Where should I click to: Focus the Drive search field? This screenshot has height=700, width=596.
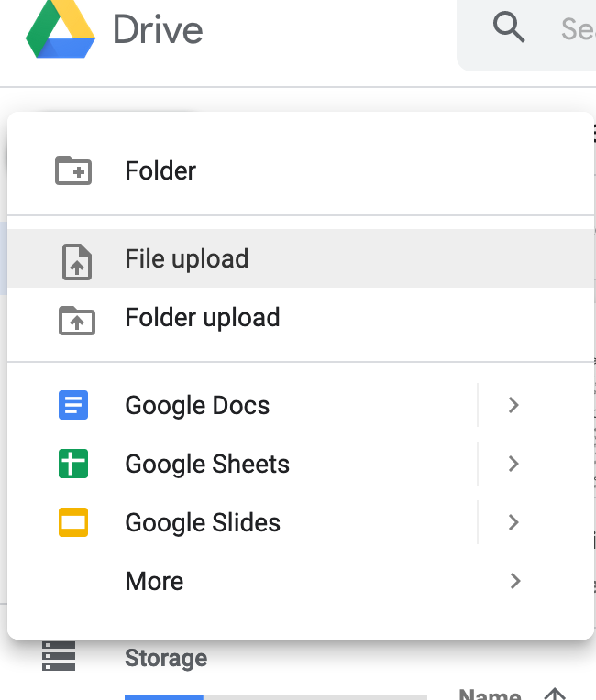click(x=526, y=34)
